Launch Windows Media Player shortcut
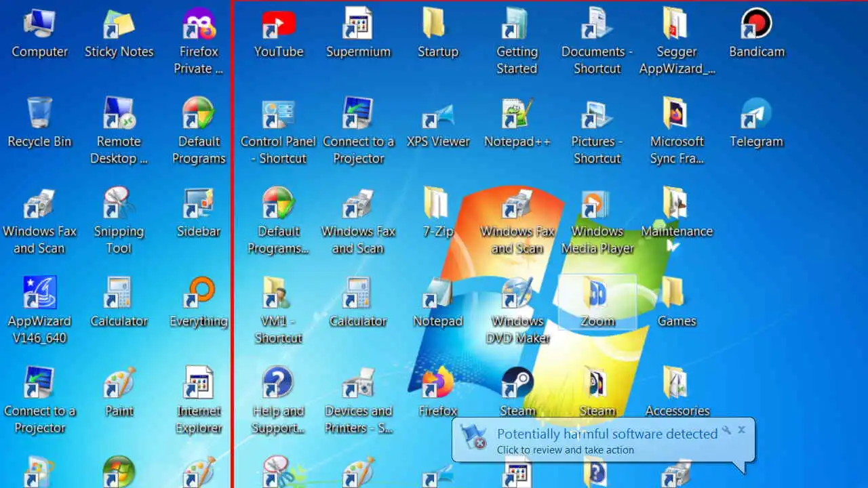Viewport: 868px width, 488px height. pyautogui.click(x=597, y=220)
